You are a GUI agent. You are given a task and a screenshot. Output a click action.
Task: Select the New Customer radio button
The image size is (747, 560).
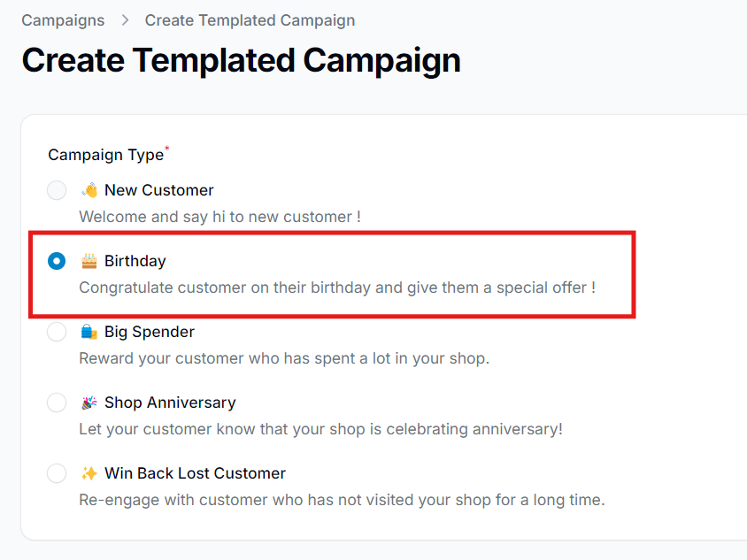56,189
